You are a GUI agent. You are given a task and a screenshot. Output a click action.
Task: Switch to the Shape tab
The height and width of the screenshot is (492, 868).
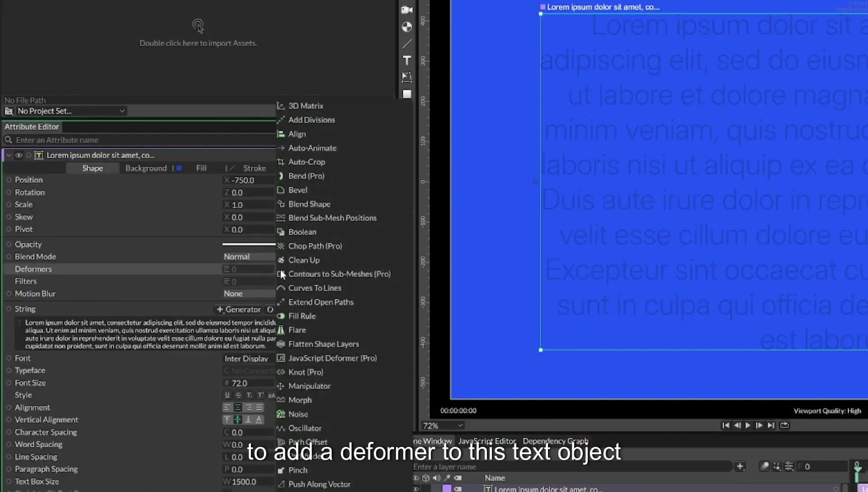click(93, 168)
